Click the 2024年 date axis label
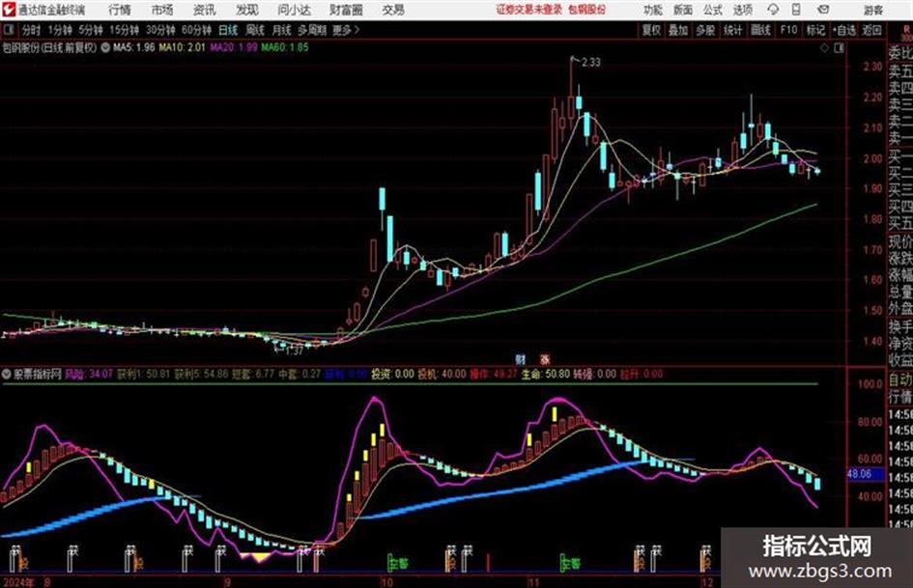 [x=18, y=582]
